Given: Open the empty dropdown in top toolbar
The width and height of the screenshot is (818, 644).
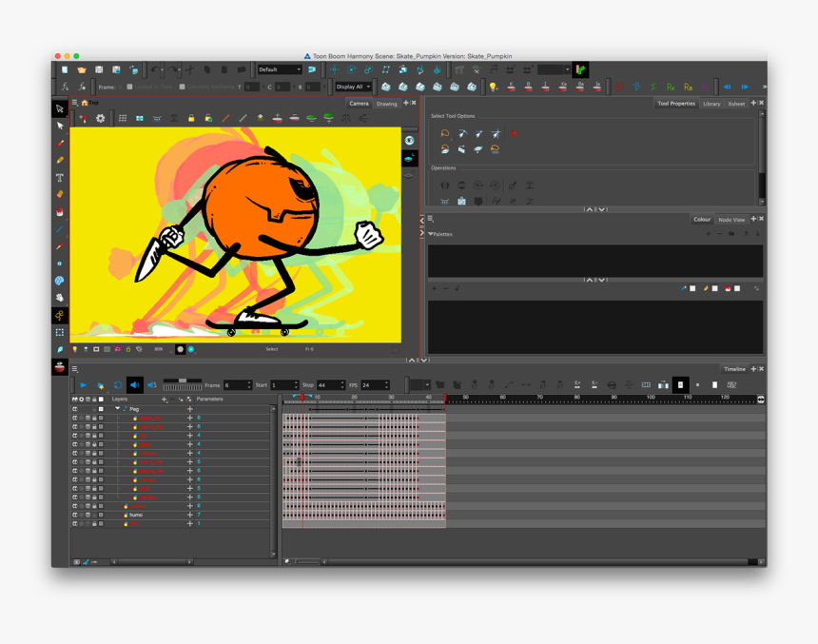Looking at the screenshot, I should coord(554,69).
